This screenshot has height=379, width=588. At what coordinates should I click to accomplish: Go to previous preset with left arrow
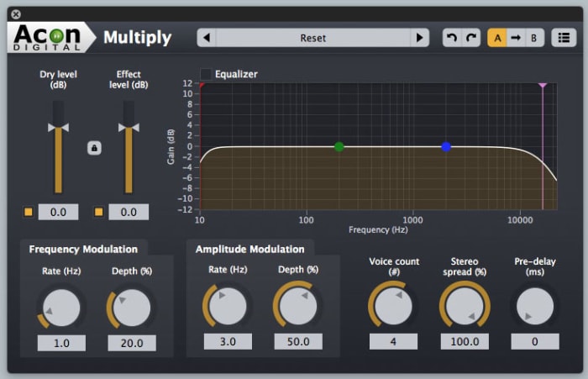(x=207, y=38)
